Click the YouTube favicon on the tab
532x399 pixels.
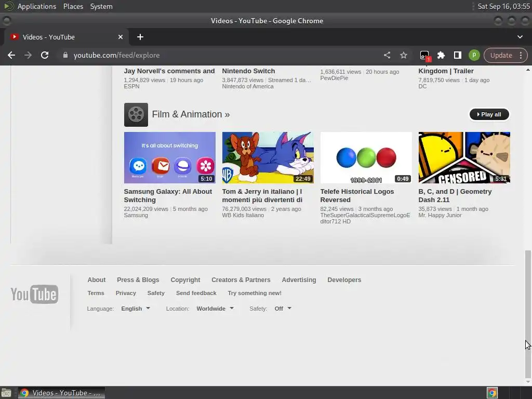coord(14,37)
